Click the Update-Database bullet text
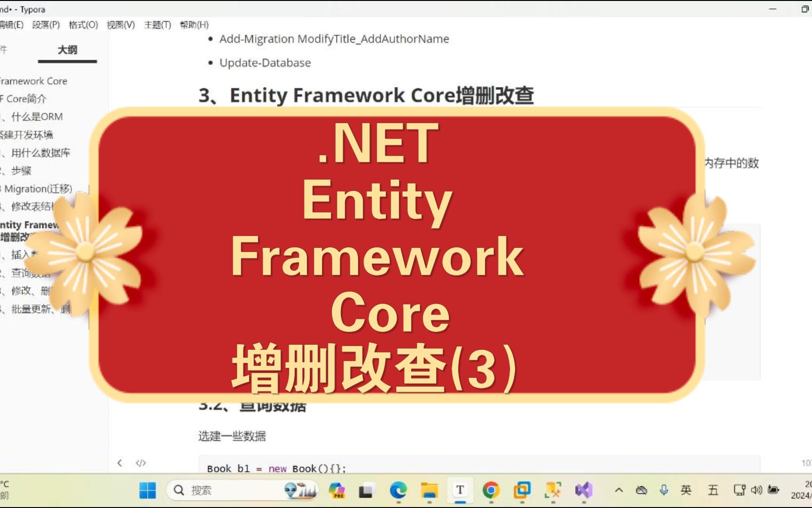Image resolution: width=812 pixels, height=508 pixels. click(265, 63)
